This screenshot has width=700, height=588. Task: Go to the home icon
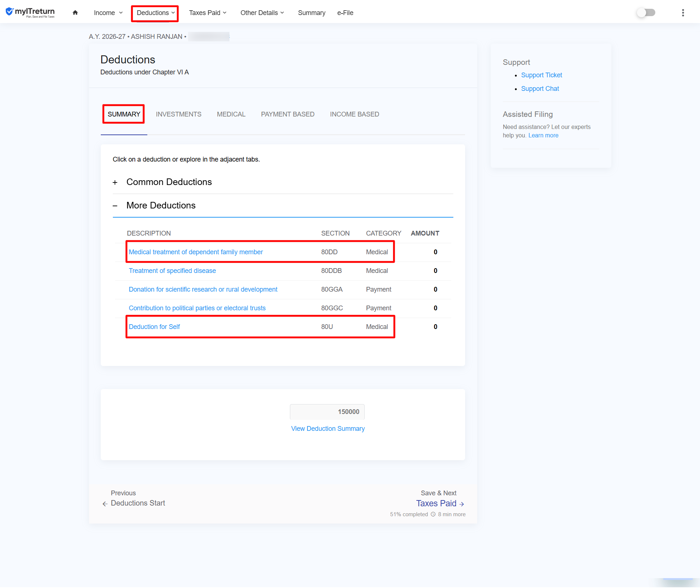[x=75, y=12]
